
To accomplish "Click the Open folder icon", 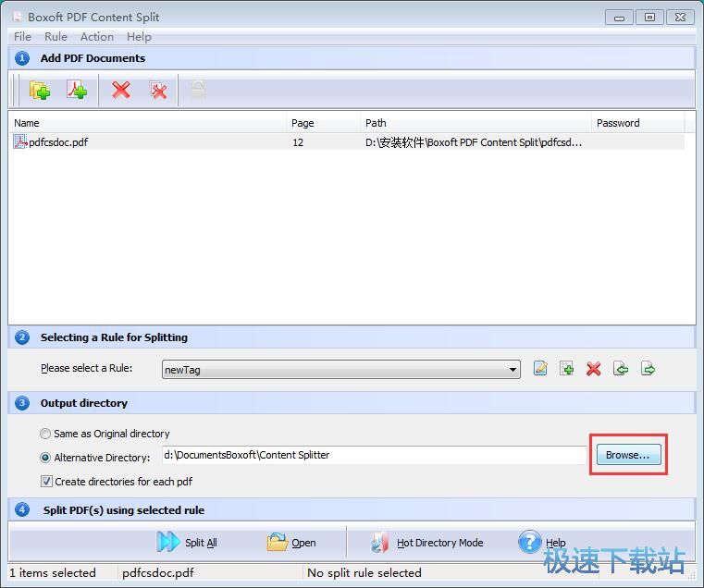I will click(x=277, y=542).
